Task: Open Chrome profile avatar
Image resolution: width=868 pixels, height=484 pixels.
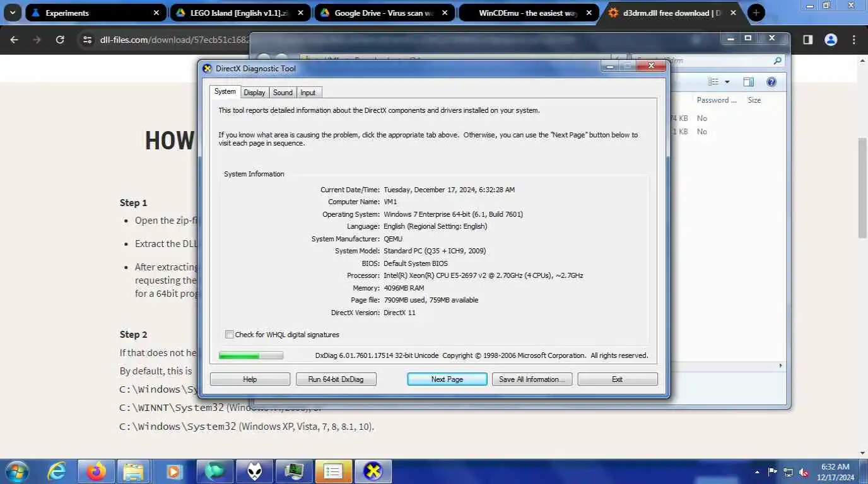Action: click(x=831, y=40)
